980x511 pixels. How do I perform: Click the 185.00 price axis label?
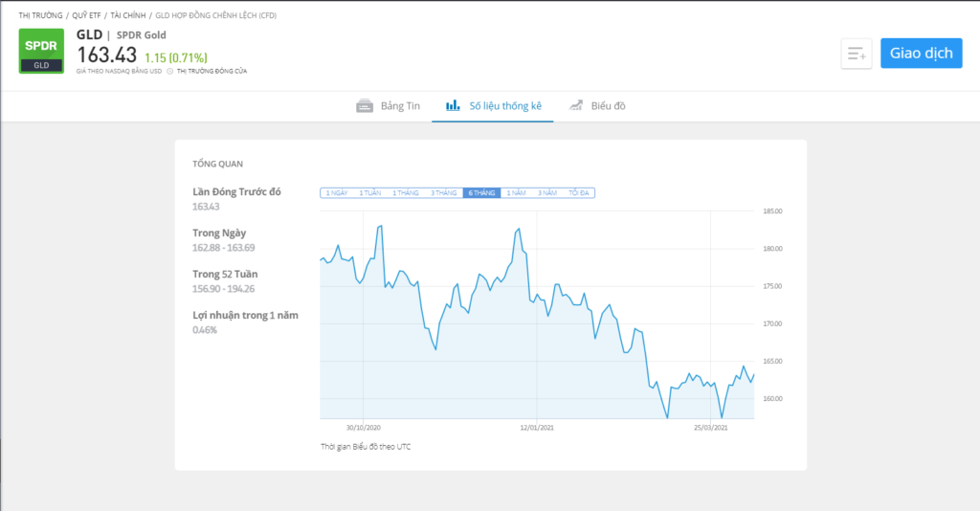pyautogui.click(x=772, y=211)
